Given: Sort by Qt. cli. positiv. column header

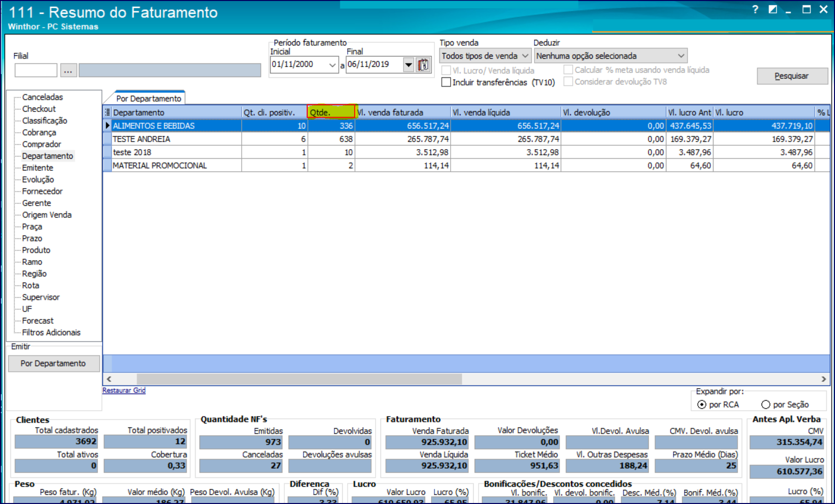Looking at the screenshot, I should click(275, 112).
